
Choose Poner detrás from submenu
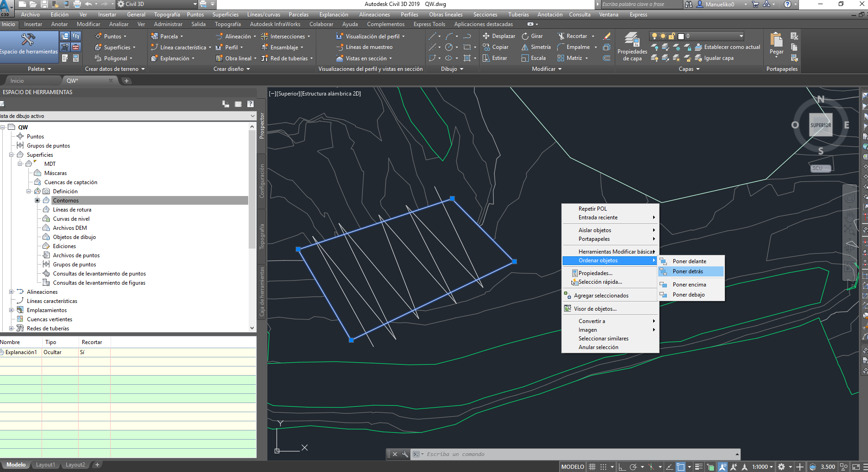(691, 271)
